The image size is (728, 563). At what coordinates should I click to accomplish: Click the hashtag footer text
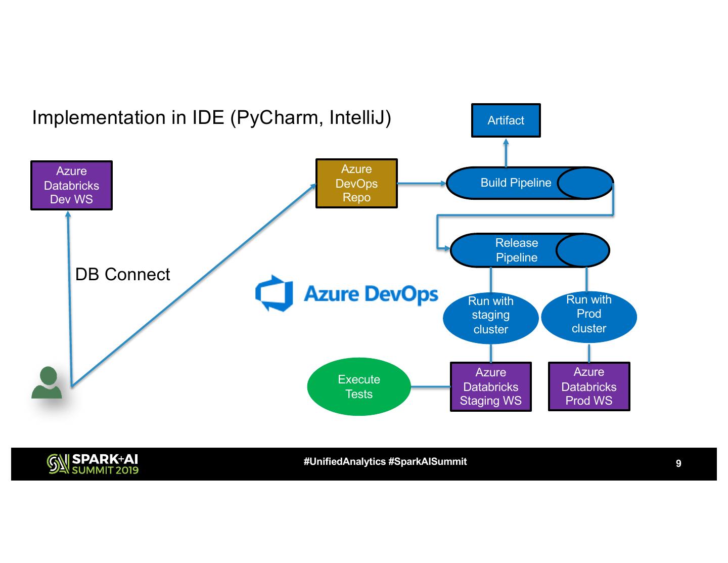(x=385, y=461)
